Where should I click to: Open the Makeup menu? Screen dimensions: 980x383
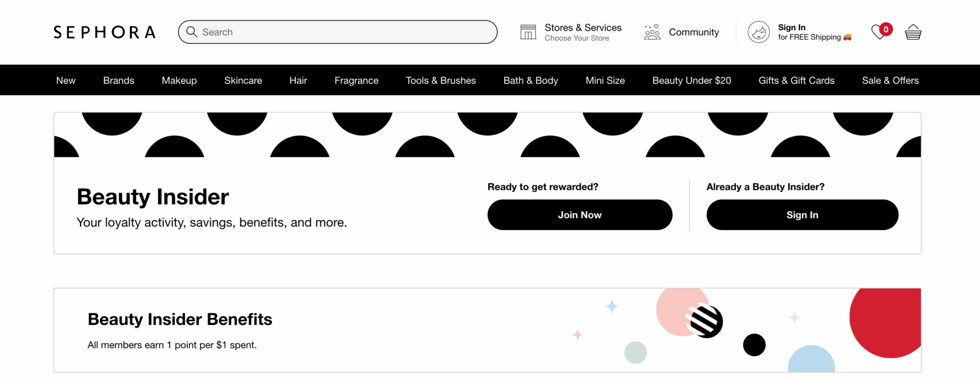[x=179, y=80]
